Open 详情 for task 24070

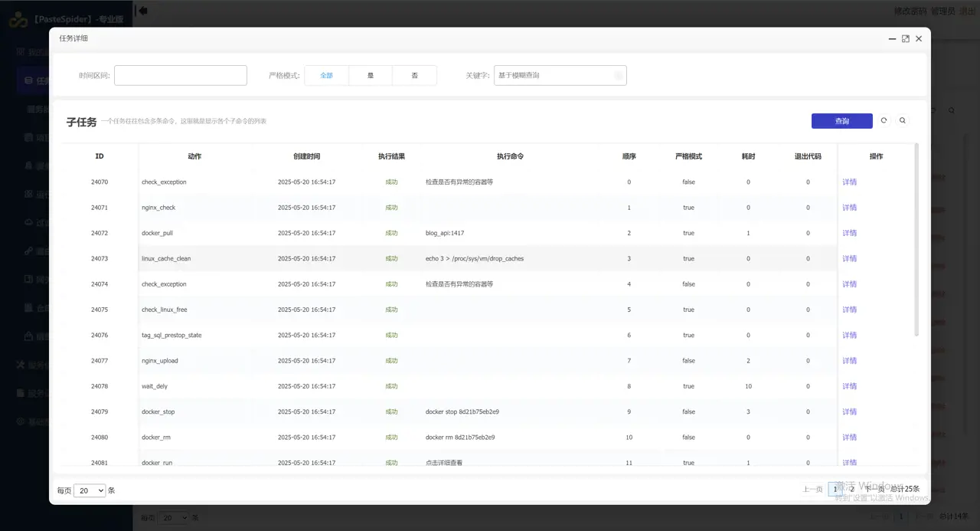coord(850,182)
